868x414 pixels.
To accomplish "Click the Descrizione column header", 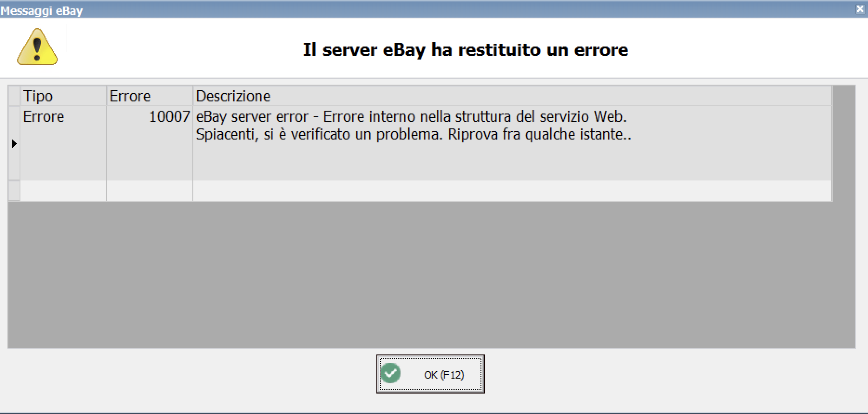I will (x=512, y=96).
